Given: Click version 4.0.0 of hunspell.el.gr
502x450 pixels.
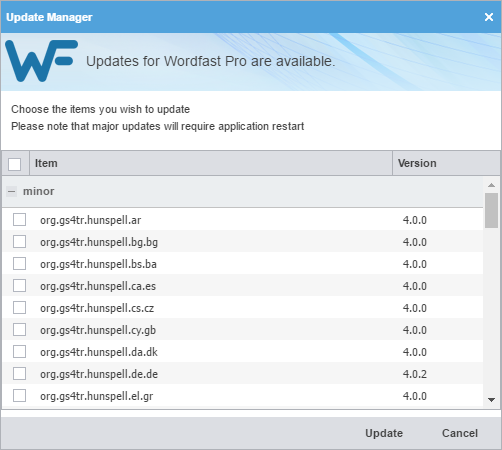Looking at the screenshot, I should (415, 396).
